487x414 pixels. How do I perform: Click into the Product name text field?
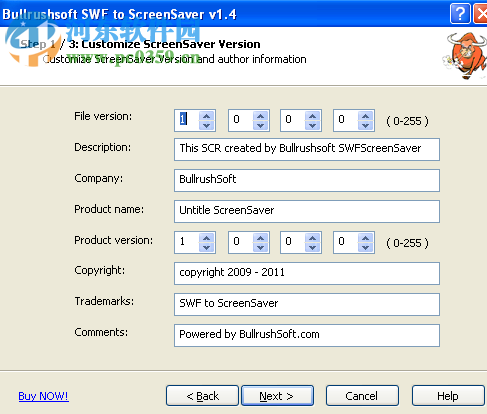click(307, 211)
